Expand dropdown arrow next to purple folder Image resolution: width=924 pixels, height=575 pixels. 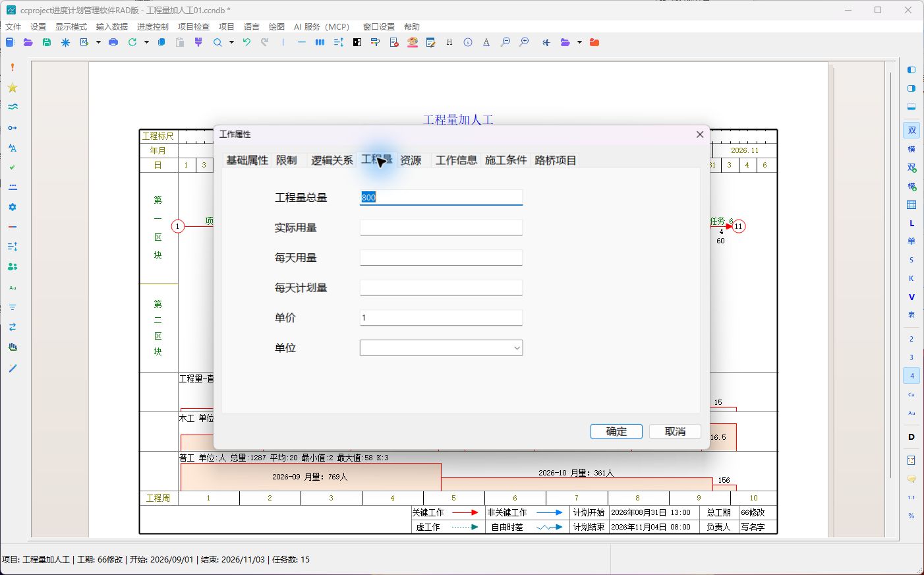[x=579, y=42]
